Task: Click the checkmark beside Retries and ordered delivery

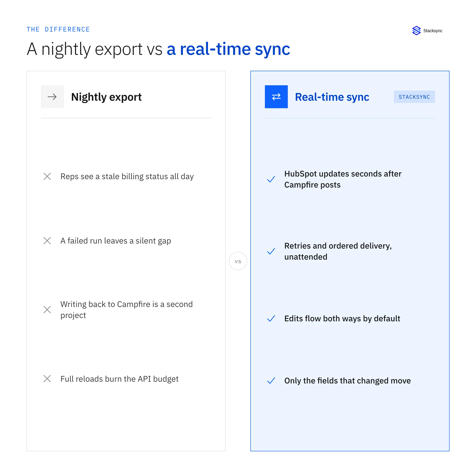Action: coord(271,251)
